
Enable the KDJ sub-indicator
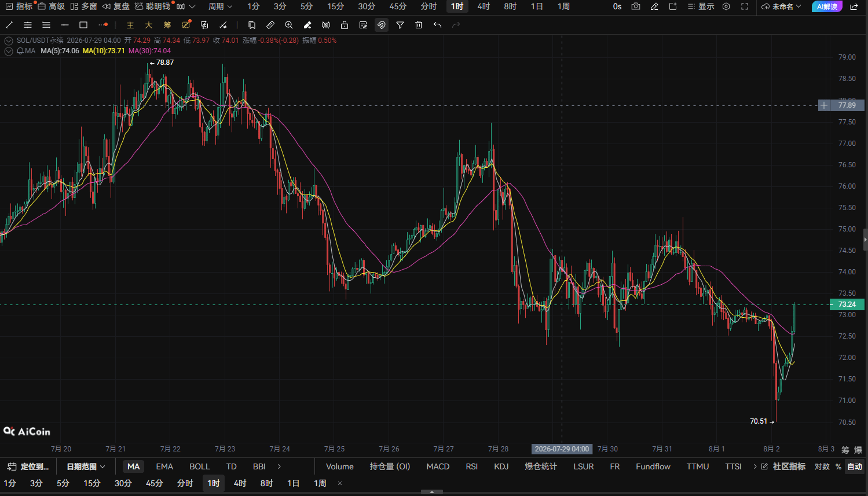click(501, 466)
